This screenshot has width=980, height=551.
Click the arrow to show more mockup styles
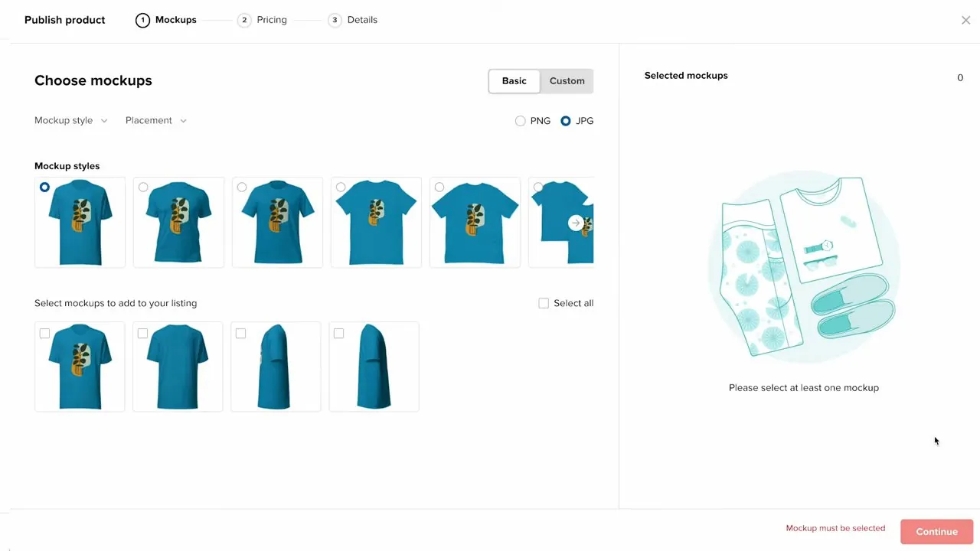click(x=576, y=223)
